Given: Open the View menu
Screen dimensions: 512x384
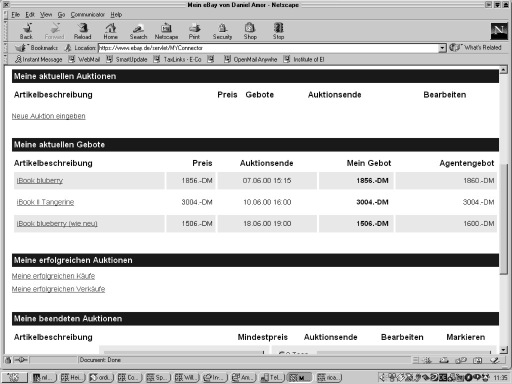Looking at the screenshot, I should tap(46, 15).
